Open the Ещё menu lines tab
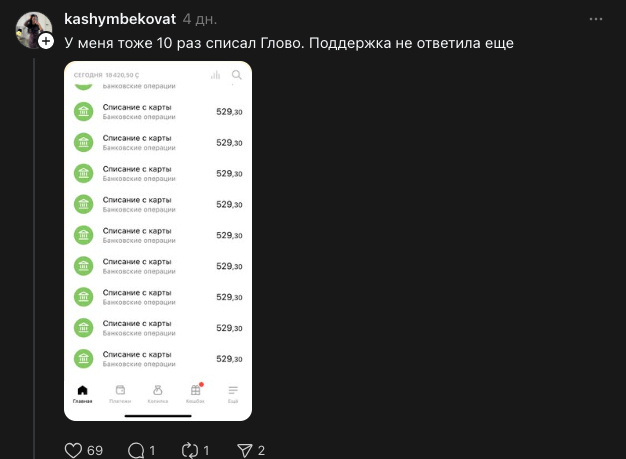 point(233,394)
